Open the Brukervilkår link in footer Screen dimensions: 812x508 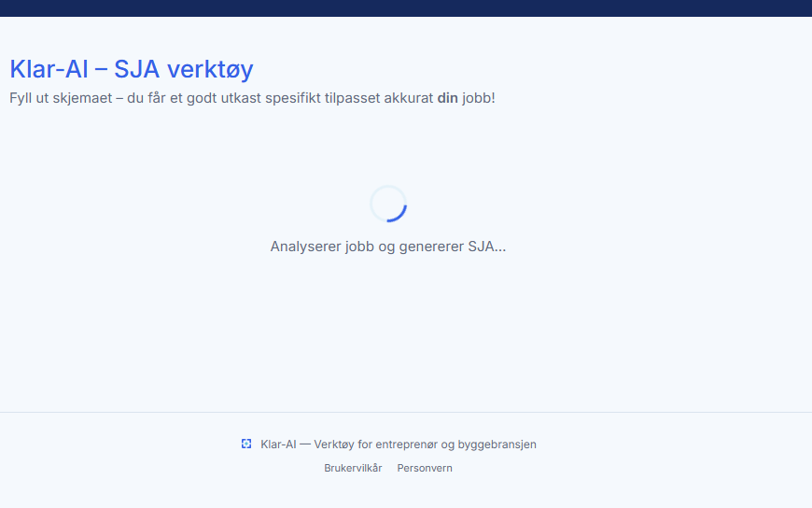click(353, 468)
